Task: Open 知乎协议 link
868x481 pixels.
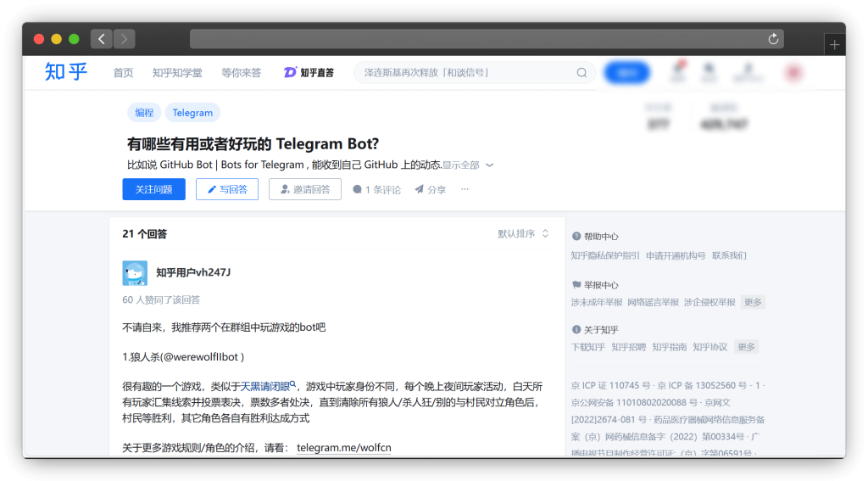Action: [709, 347]
